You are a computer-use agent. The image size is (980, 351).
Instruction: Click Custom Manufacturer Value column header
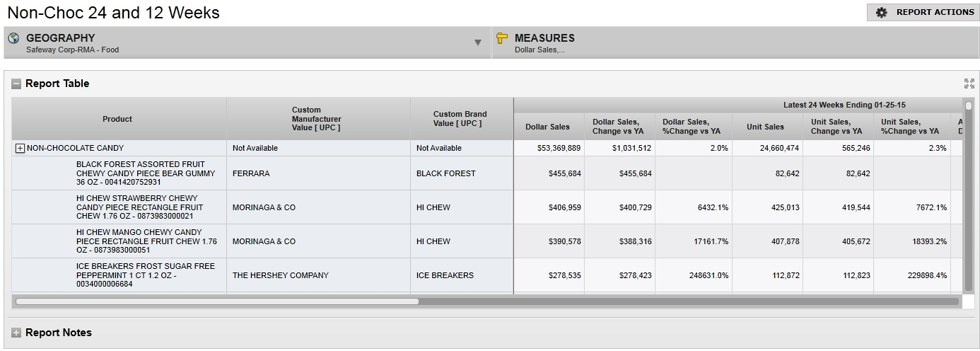(x=316, y=119)
